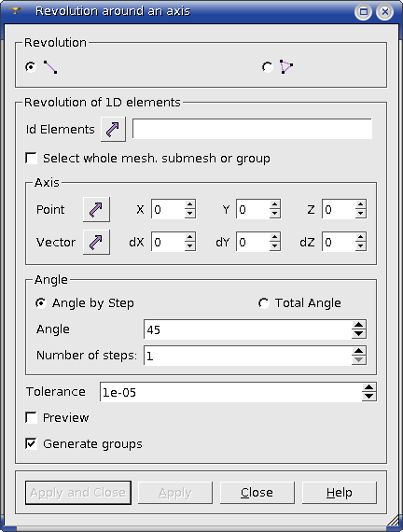
Task: Click the resize grip in dialog corner
Action: coord(395,522)
